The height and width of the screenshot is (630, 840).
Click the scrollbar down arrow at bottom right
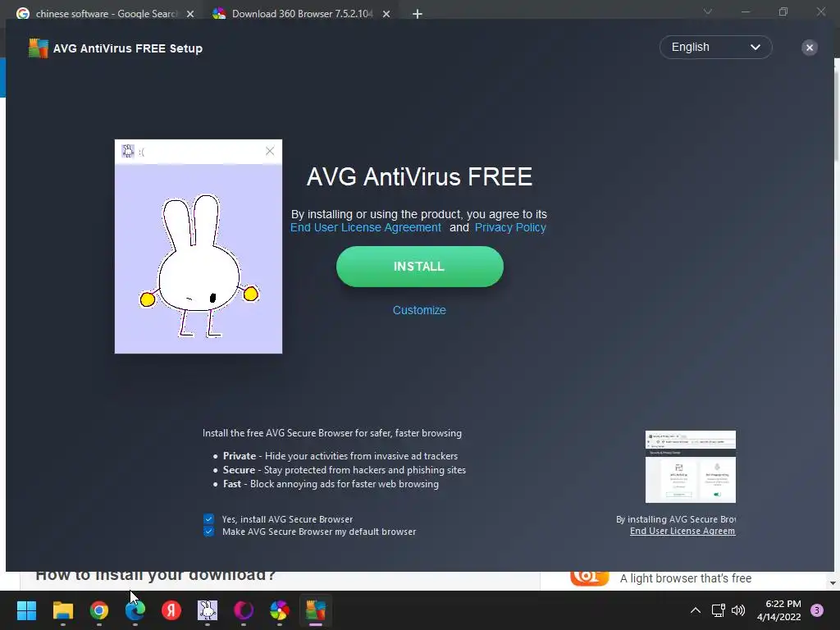pos(833,583)
